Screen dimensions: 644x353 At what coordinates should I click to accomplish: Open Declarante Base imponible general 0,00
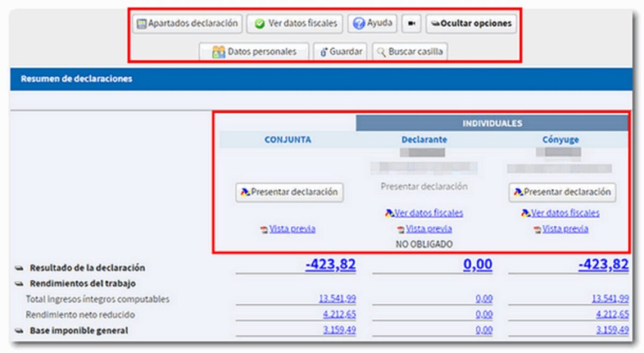click(484, 330)
